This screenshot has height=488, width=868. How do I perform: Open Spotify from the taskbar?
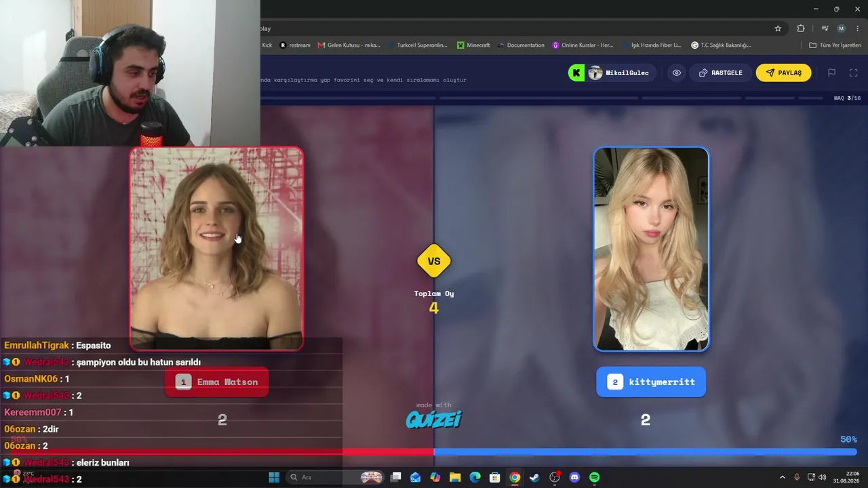click(595, 477)
